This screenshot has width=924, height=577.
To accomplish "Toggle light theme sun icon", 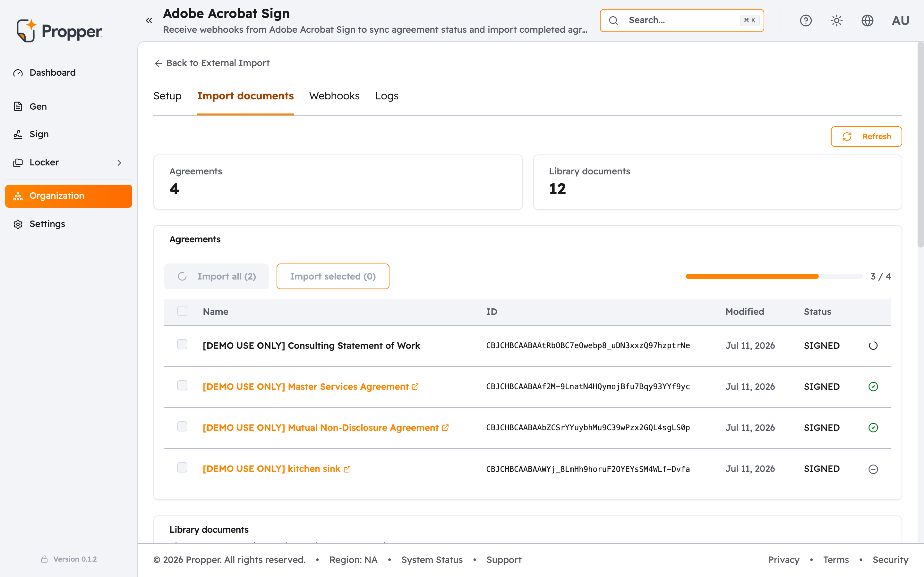I will [836, 21].
